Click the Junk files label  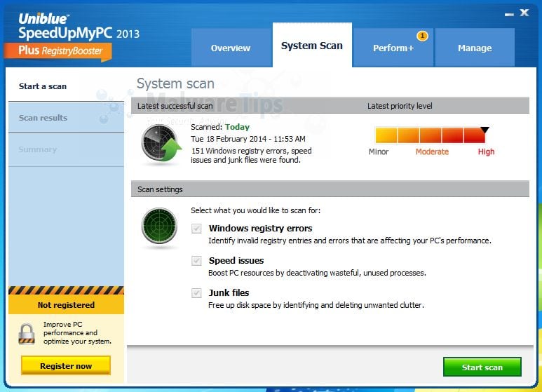click(229, 293)
